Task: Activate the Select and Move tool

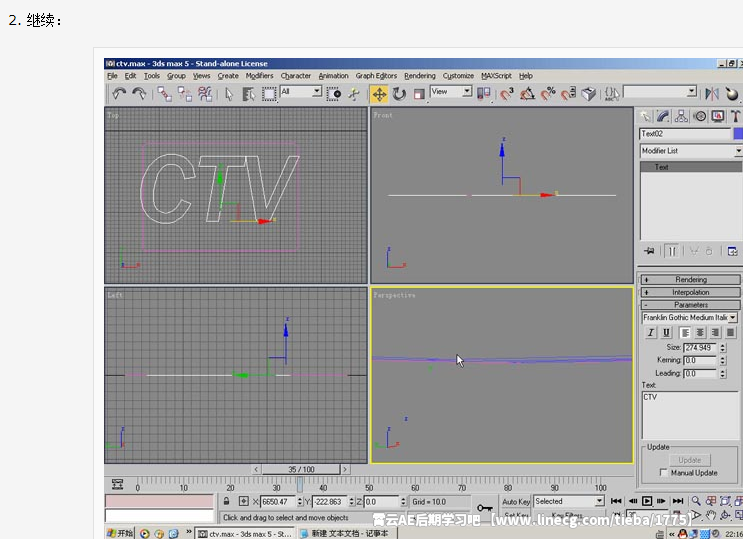Action: tap(379, 94)
